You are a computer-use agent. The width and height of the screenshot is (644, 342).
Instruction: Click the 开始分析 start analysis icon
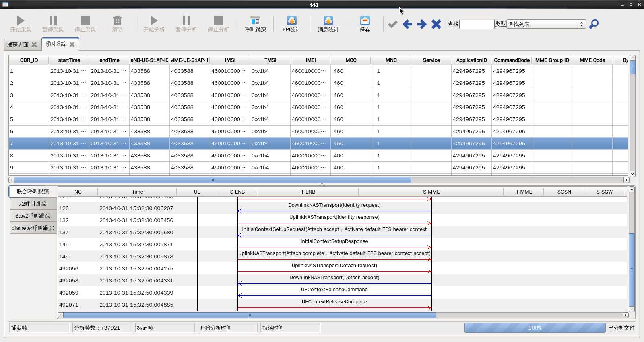point(154,21)
